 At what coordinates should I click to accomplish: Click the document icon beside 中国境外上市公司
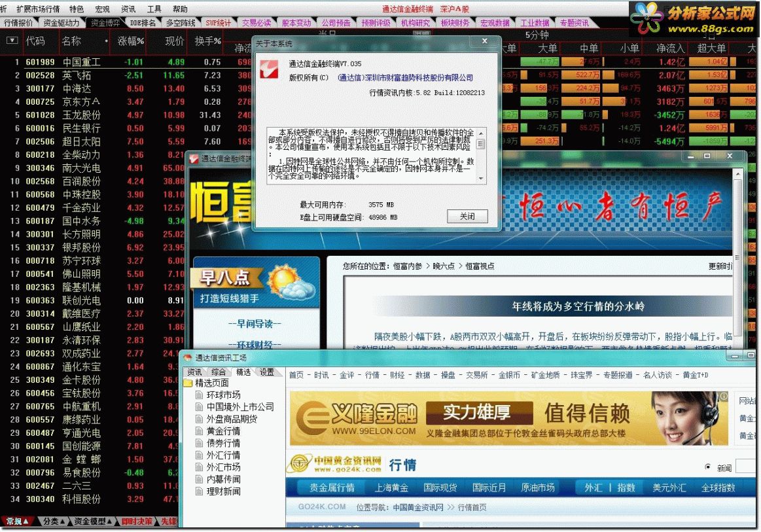coord(199,407)
